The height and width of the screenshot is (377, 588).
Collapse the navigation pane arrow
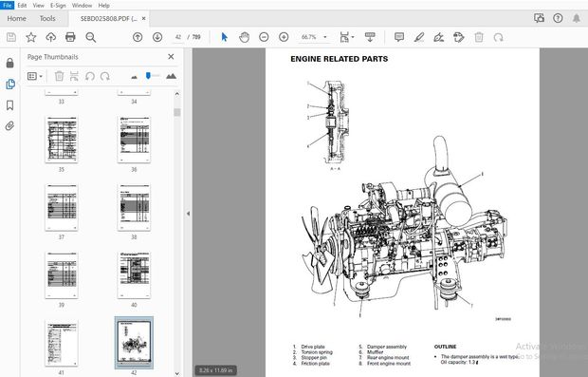click(x=188, y=214)
